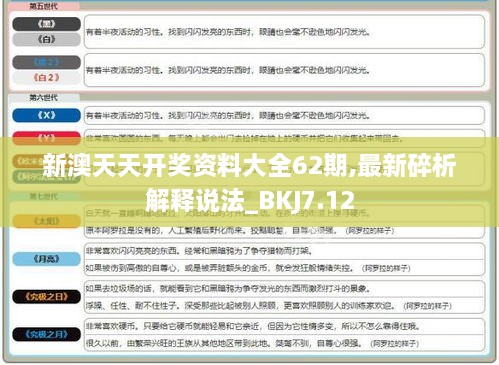The image size is (499, 365).
Task: Click the 《Y》 entry 非常喜欢圆圆的东西
Action: click(284, 138)
